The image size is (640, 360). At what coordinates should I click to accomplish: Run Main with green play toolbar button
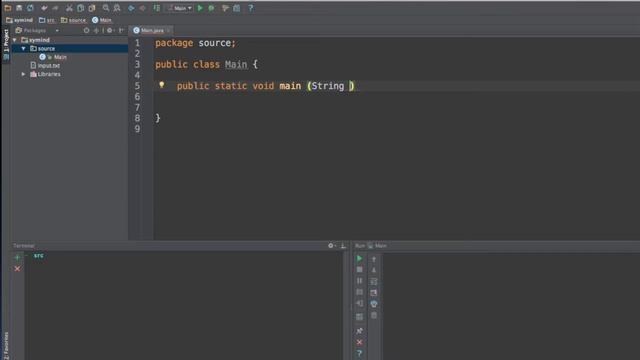(x=200, y=8)
